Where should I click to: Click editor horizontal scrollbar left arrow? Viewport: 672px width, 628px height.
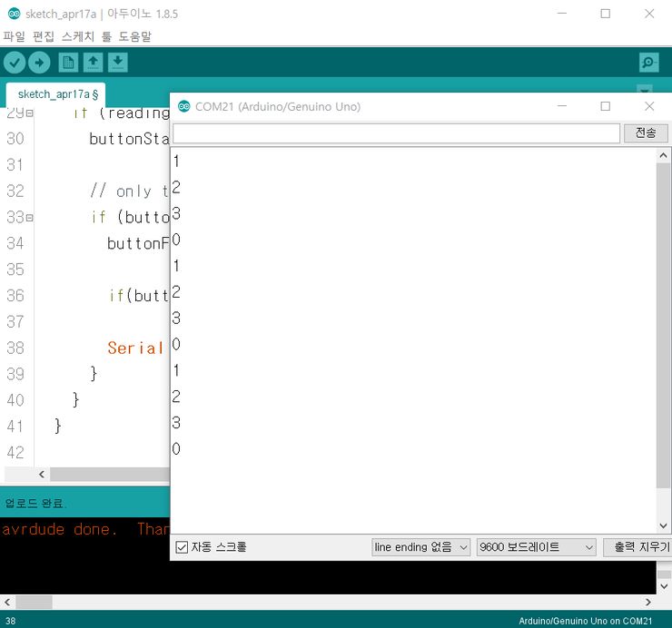point(42,475)
